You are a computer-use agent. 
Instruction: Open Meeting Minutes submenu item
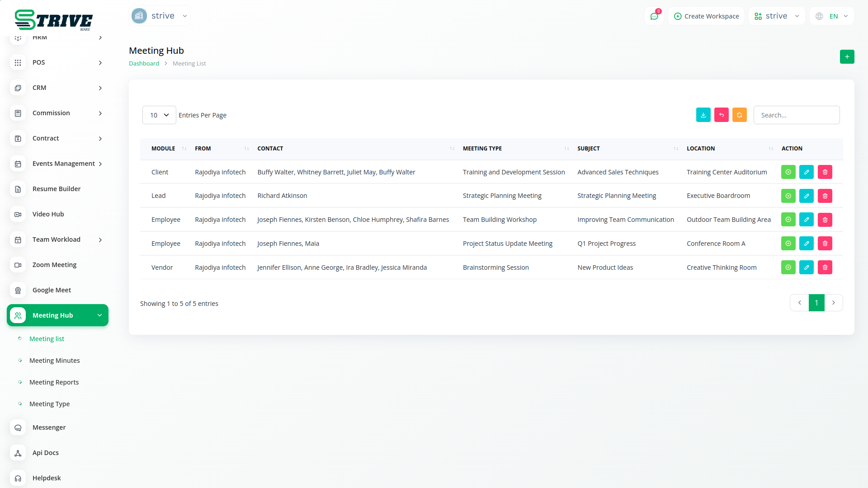click(54, 361)
